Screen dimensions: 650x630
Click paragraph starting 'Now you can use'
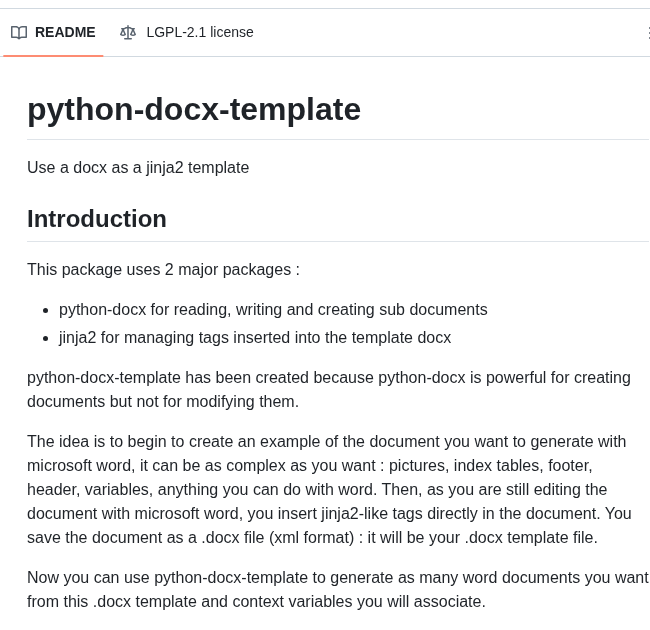coord(337,589)
